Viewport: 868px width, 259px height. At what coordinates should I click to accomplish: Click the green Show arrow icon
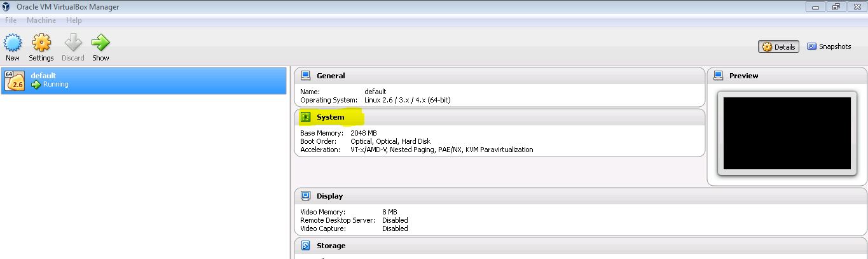[100, 43]
